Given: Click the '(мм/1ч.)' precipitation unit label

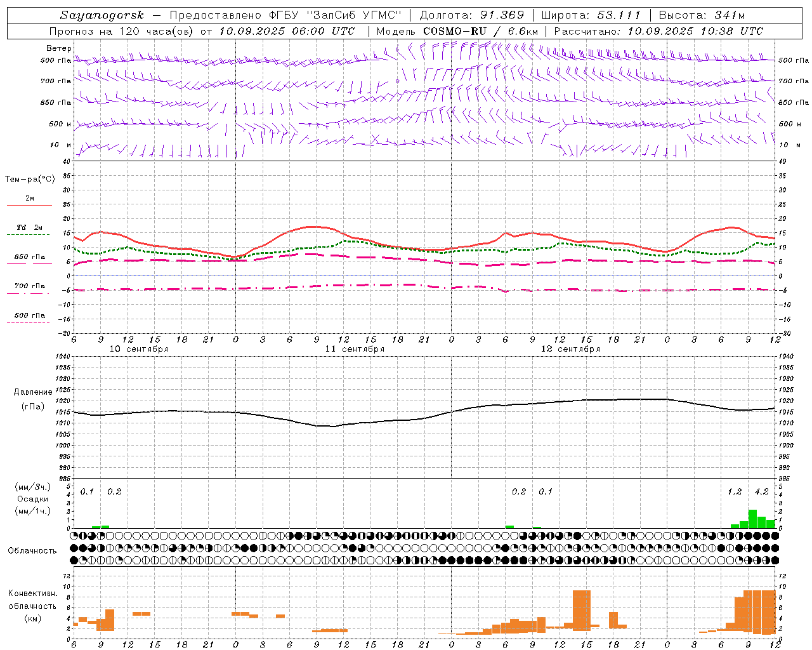Looking at the screenshot, I should pos(33,511).
